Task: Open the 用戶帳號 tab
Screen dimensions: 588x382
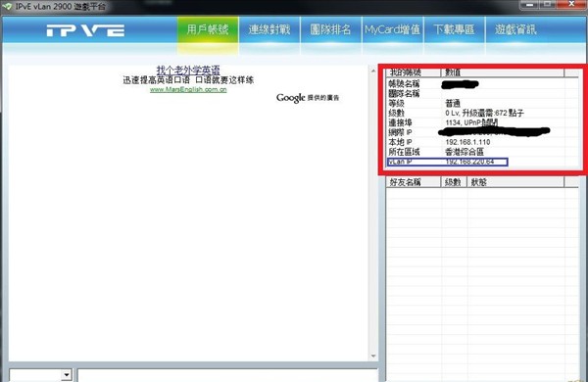Action: point(208,29)
